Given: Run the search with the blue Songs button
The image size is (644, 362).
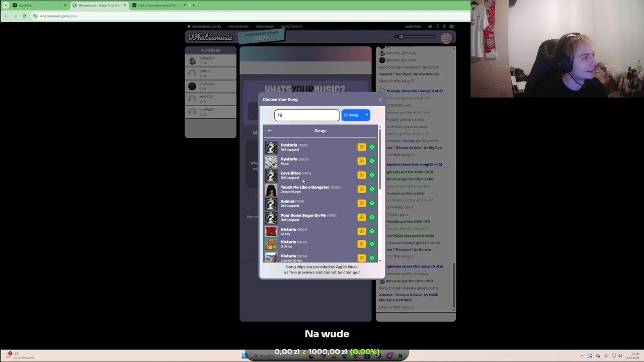Looking at the screenshot, I should 352,115.
